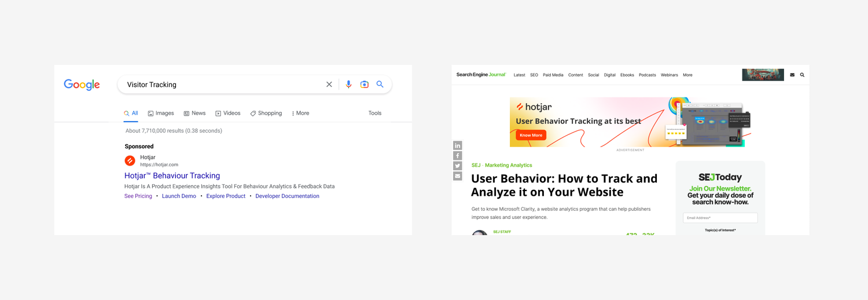
Task: Switch to the Images tab
Action: tap(161, 114)
